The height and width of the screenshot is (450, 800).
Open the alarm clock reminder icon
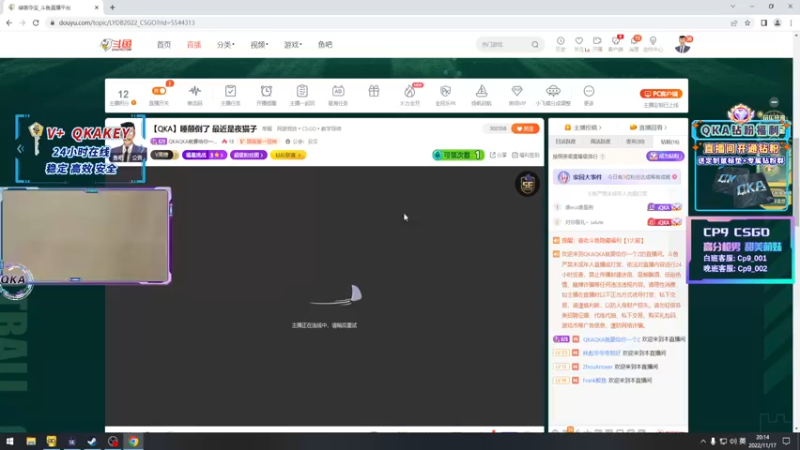coord(266,91)
